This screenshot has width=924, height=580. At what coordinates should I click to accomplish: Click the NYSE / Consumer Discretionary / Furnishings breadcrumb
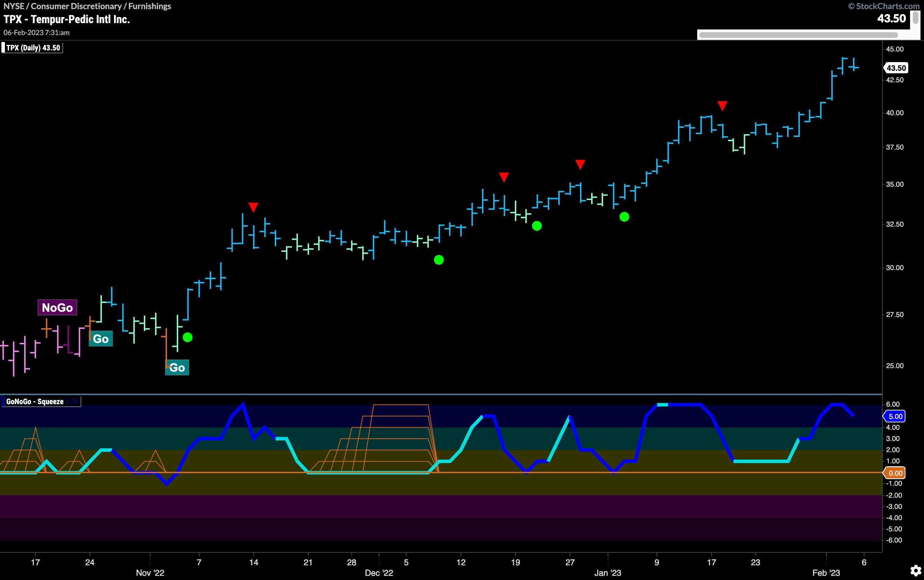tap(87, 6)
